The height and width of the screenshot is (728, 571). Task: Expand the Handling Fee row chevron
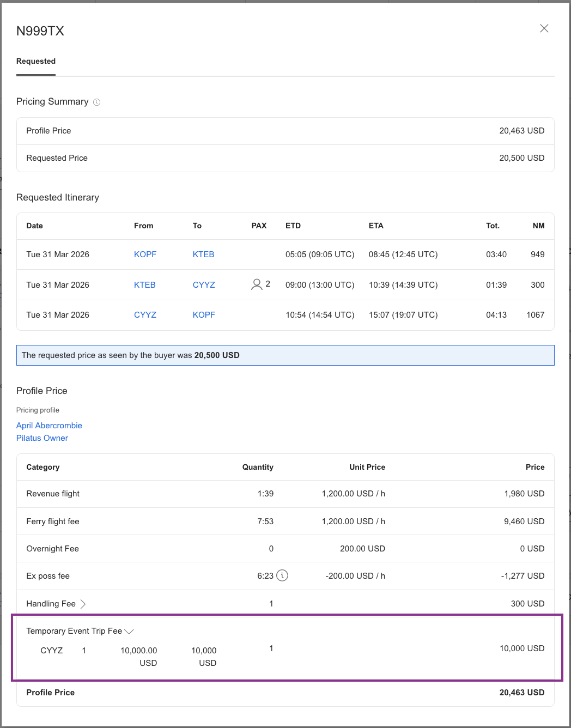click(83, 604)
